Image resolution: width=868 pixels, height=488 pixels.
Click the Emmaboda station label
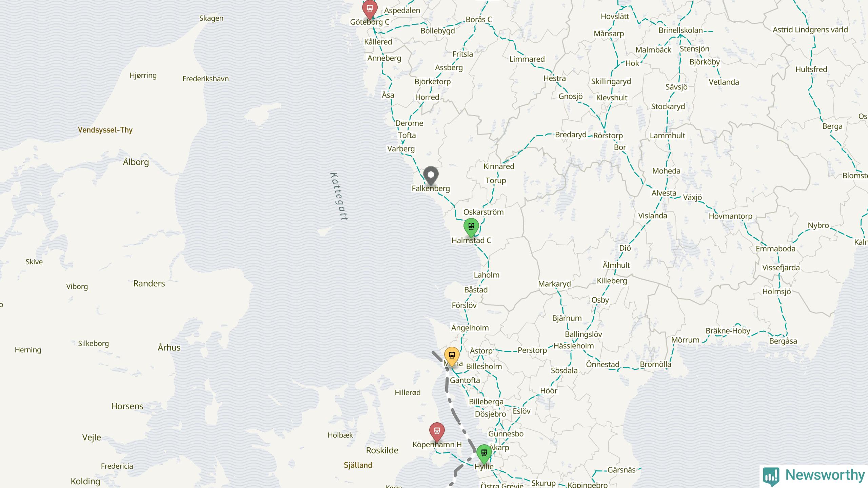[x=775, y=249]
